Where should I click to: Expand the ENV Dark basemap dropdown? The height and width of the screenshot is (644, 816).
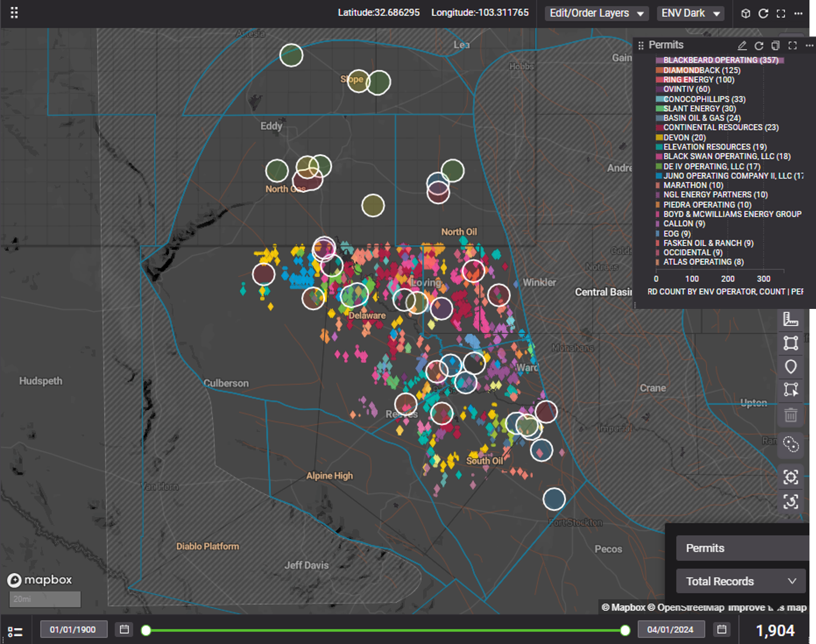[690, 14]
